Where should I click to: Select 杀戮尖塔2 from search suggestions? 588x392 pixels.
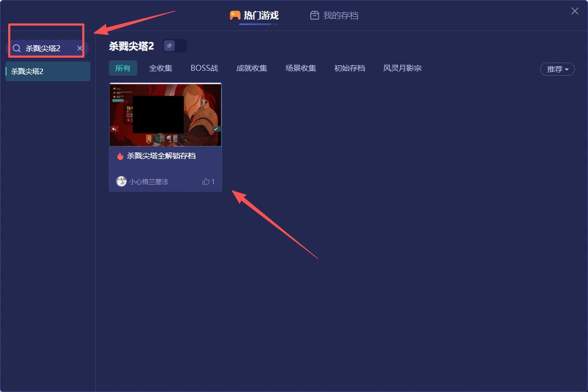(x=47, y=71)
